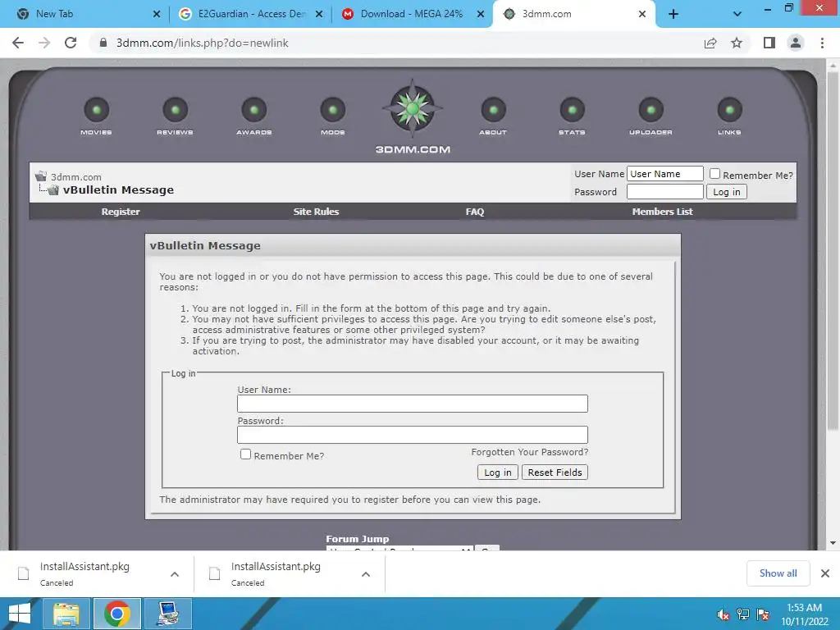Image resolution: width=840 pixels, height=630 pixels.
Task: Go forward in browser history
Action: (x=44, y=43)
